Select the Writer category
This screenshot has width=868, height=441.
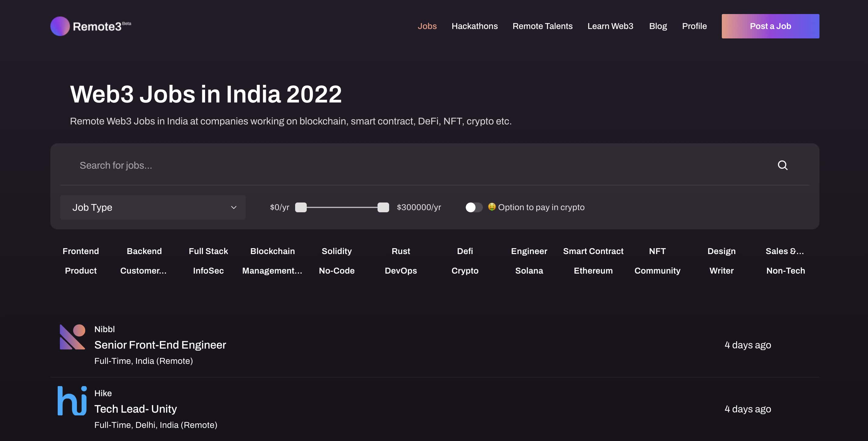coord(721,271)
